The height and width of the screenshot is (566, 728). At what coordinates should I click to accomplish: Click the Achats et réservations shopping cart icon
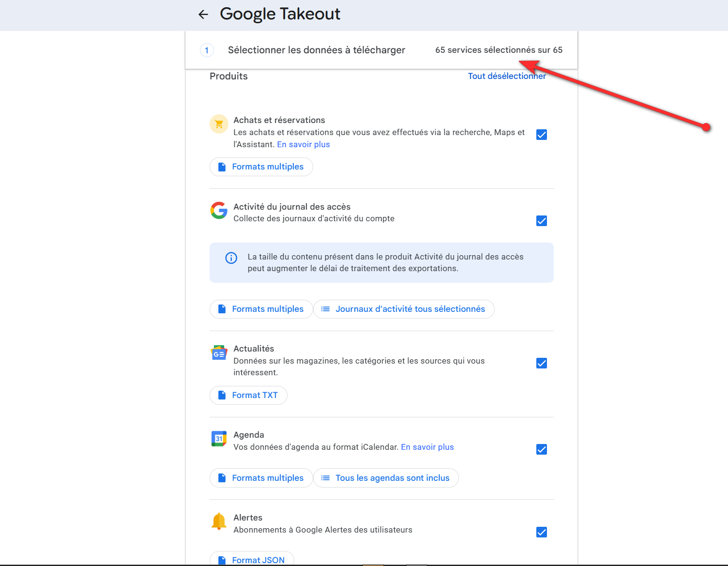coord(219,124)
